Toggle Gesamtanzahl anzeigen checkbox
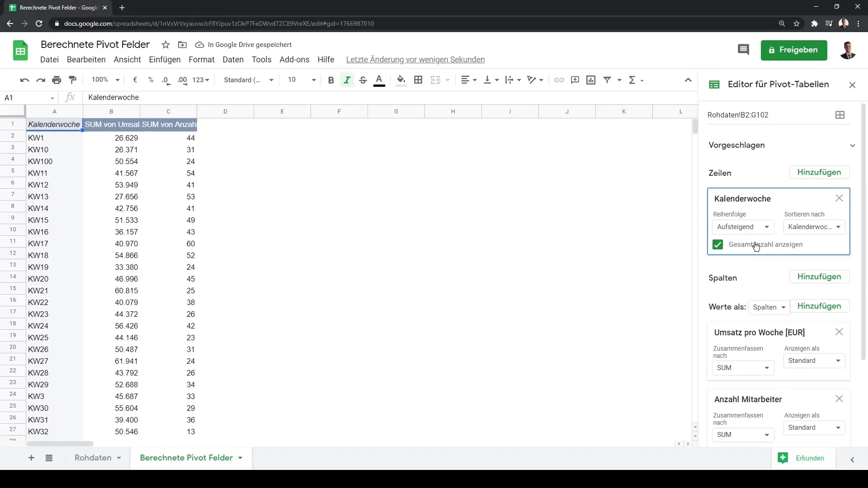This screenshot has width=868, height=488. tap(718, 244)
